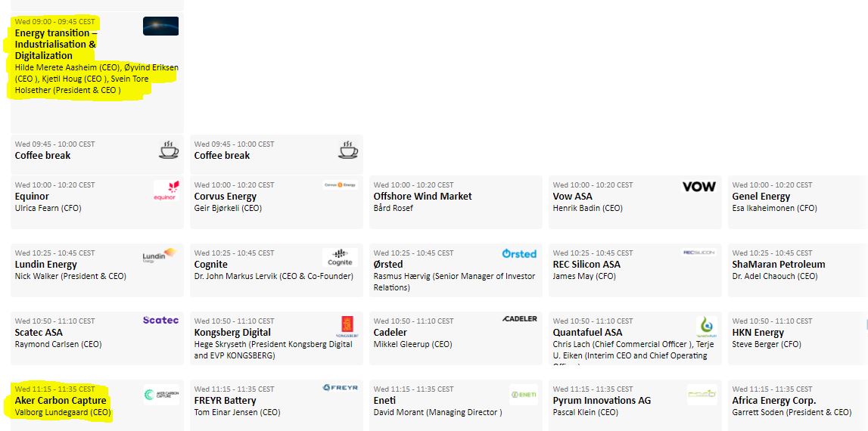
Task: Open the ShaMaran Petroleum session
Action: click(x=779, y=265)
